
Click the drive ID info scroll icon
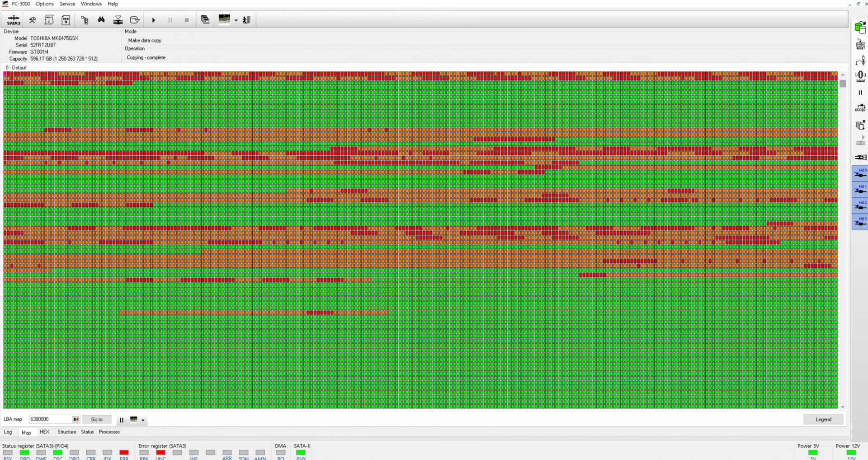point(49,20)
